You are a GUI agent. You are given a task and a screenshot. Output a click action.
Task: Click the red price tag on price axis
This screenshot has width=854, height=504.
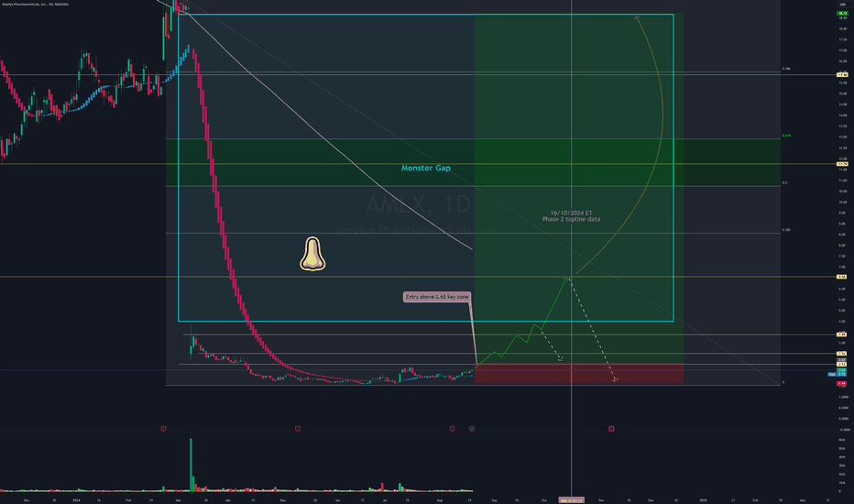tap(842, 384)
